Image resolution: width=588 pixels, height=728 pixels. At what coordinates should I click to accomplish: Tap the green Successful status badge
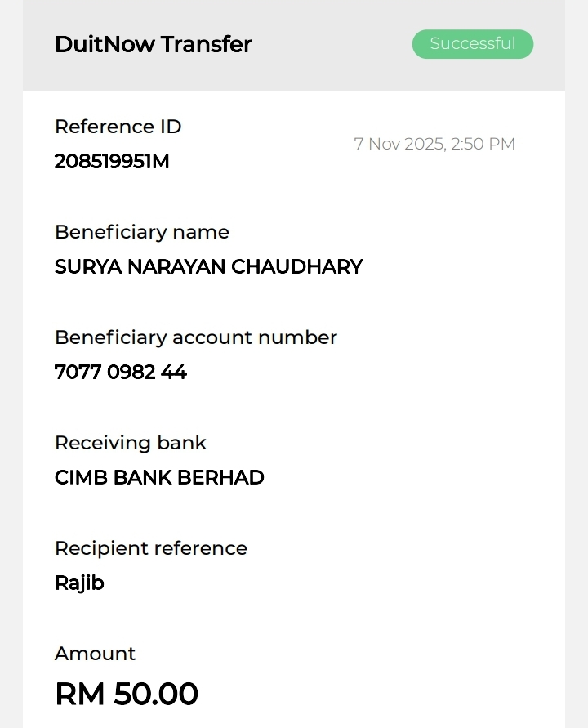472,44
